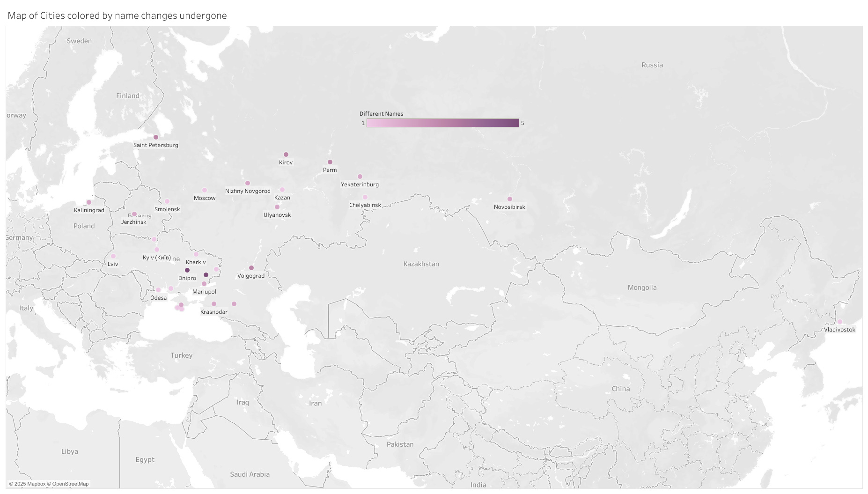
Task: Click the 'Different Names' legend title
Action: click(x=381, y=114)
